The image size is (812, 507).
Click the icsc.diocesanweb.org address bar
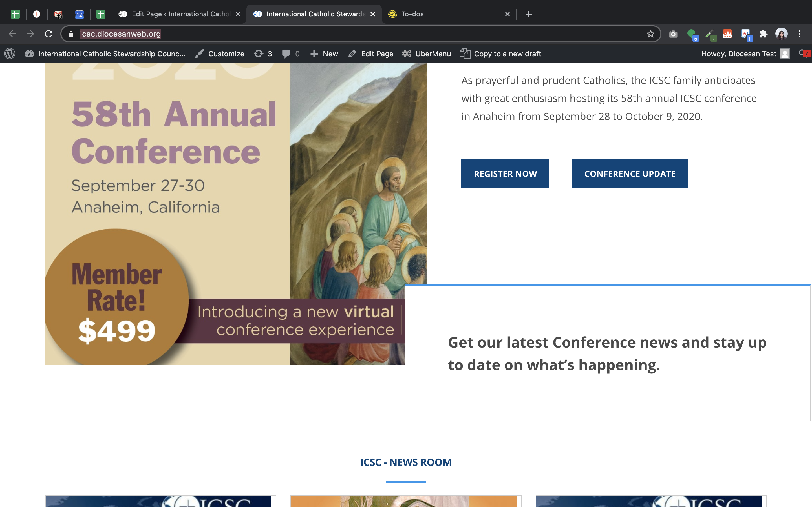[x=336, y=34]
